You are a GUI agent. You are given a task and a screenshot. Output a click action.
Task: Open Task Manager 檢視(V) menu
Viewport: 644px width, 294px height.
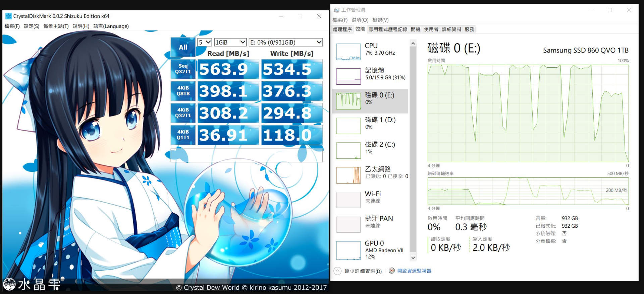coord(380,20)
